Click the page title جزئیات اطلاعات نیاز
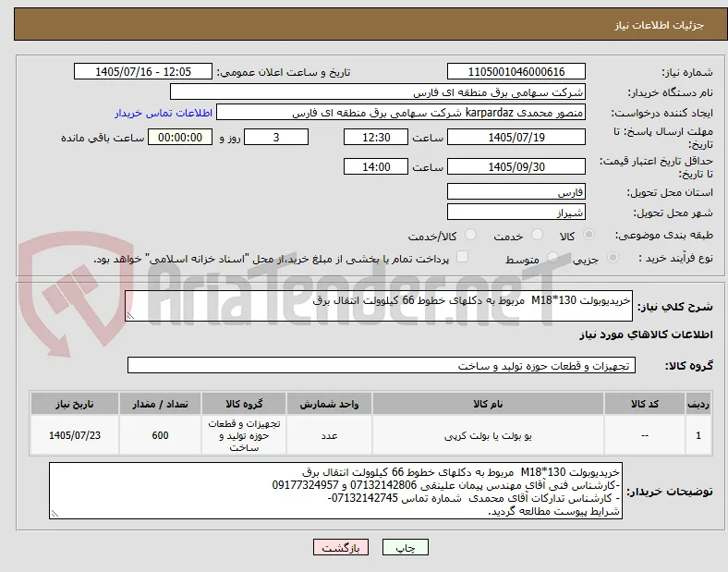This screenshot has width=728, height=572. (x=660, y=25)
